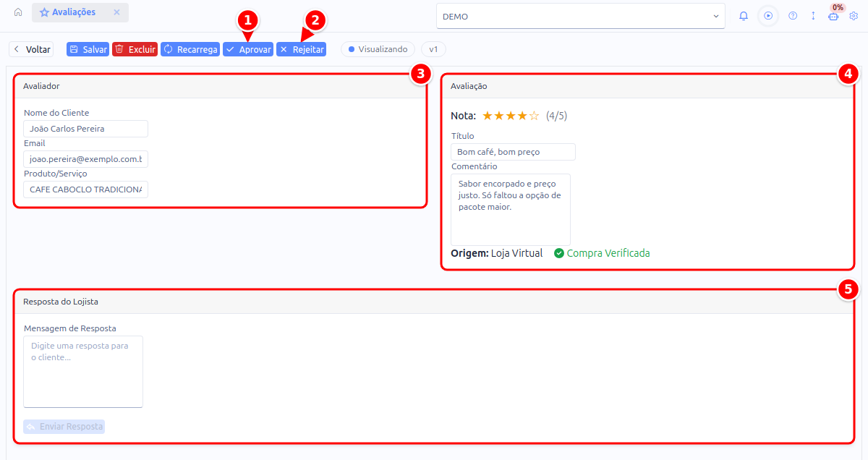Go back with the Voltar button
This screenshot has height=460, width=868.
[x=31, y=49]
